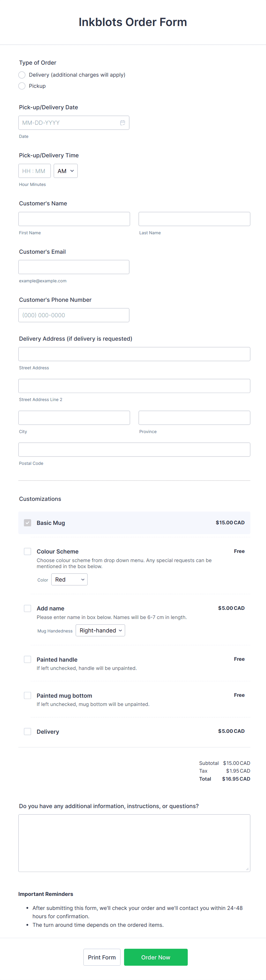Select the Pickup order option
Viewport: 266px width, 980px height.
coord(22,86)
